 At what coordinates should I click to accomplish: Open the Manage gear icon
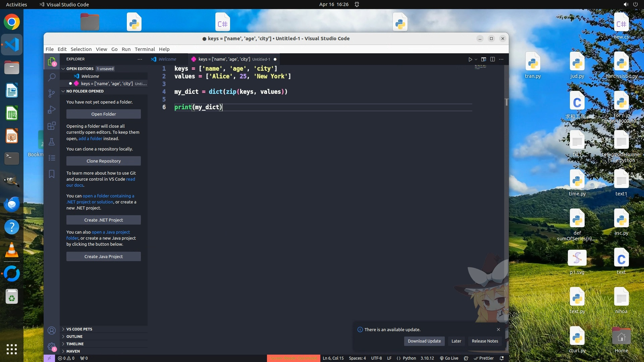click(x=52, y=346)
